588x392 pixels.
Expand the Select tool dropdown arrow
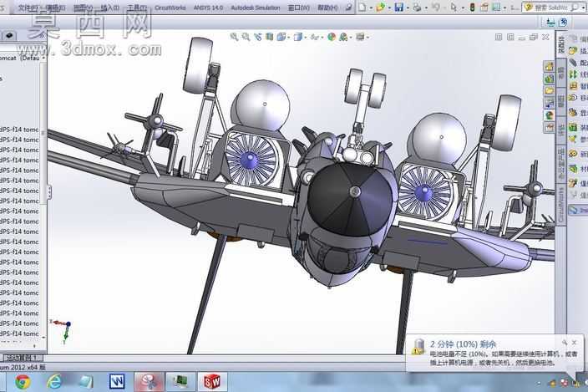(462, 8)
